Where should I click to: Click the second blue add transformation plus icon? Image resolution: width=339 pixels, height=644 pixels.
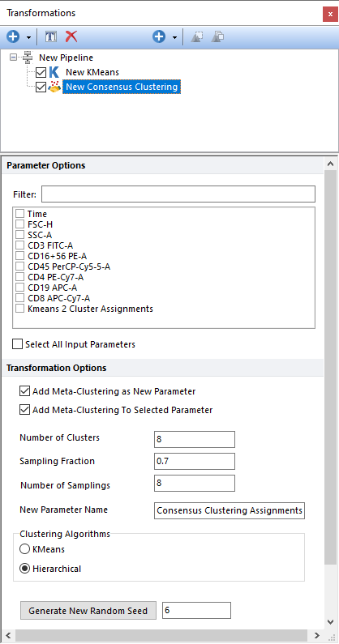coord(159,37)
